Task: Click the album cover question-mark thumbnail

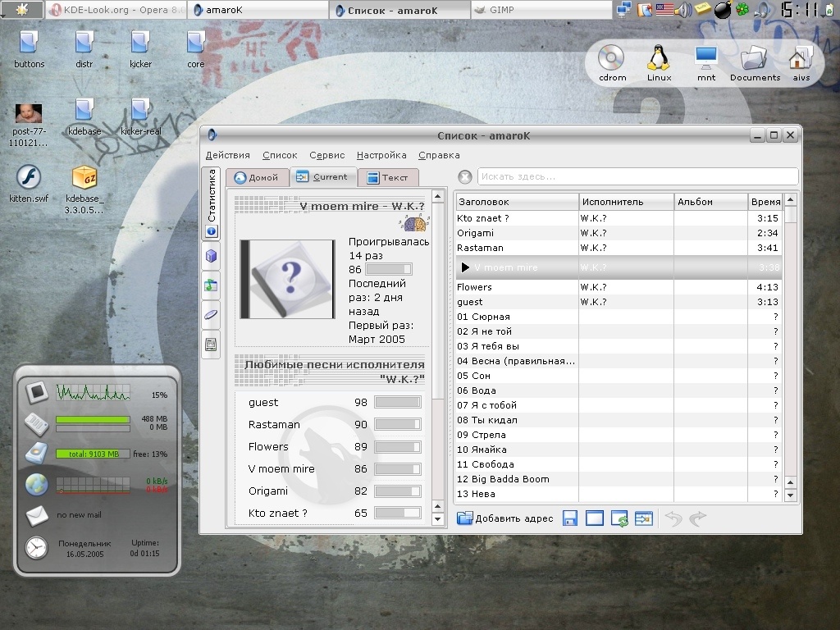Action: click(x=288, y=279)
